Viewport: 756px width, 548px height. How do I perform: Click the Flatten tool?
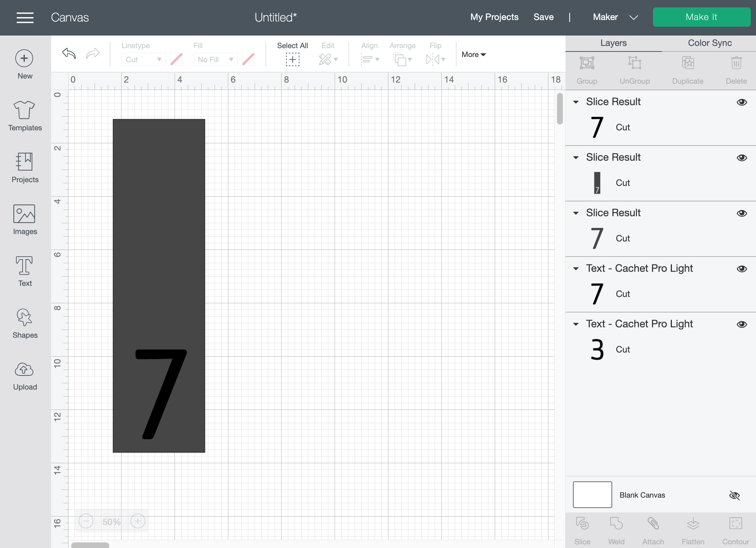click(x=693, y=531)
